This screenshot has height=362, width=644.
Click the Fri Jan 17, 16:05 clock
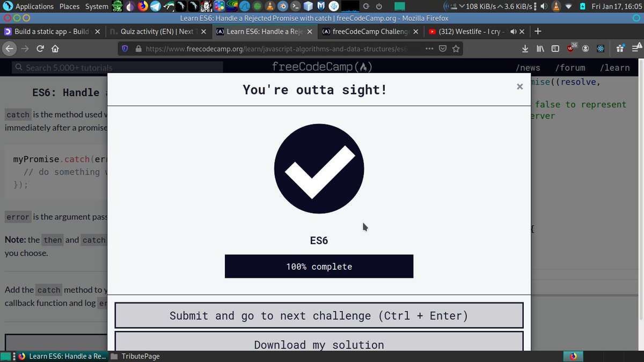click(x=617, y=6)
